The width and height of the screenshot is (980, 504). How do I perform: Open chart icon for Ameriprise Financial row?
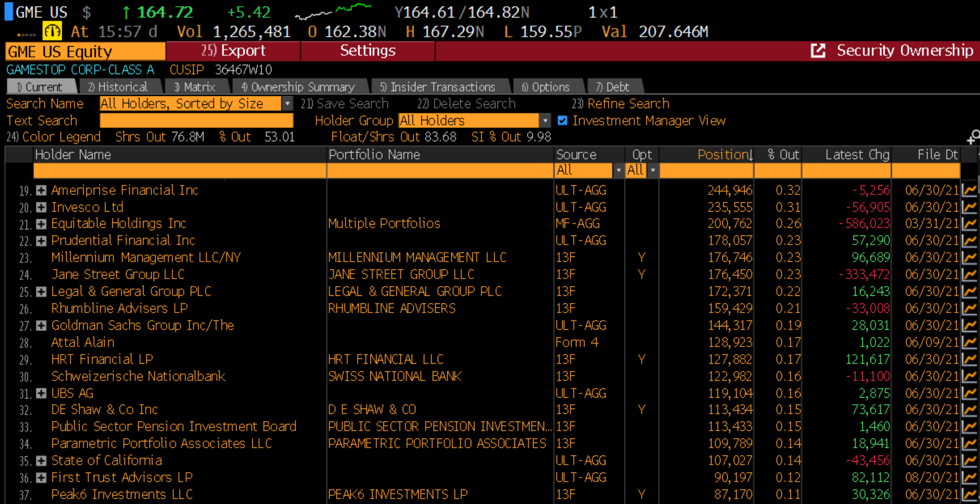pyautogui.click(x=969, y=190)
